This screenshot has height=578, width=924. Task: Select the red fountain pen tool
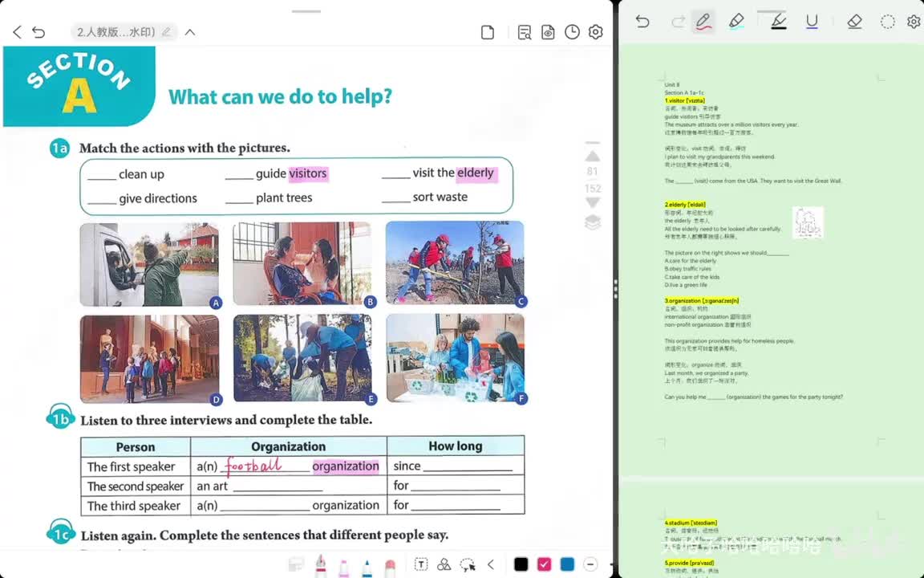coord(321,564)
